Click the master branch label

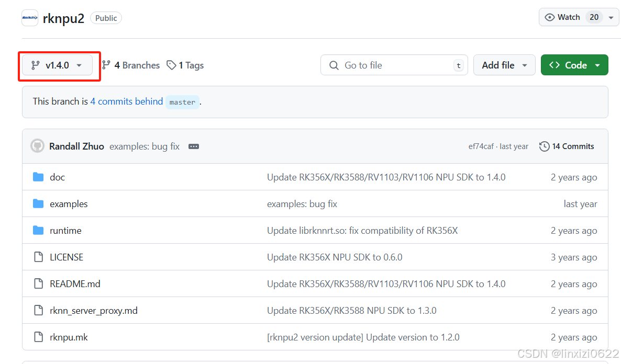[182, 102]
